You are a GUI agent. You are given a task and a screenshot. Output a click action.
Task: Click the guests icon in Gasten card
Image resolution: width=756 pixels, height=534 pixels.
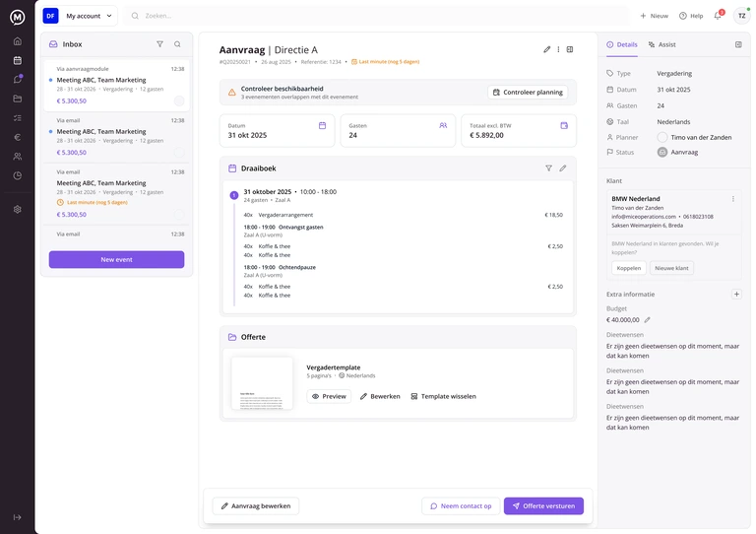coord(443,125)
